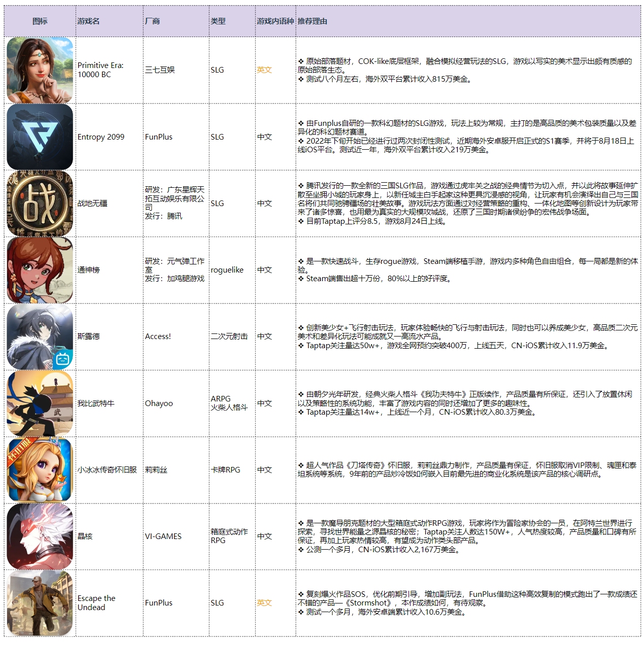Click the 我比武特牛 stickman icon
The image size is (643, 672).
(40, 404)
